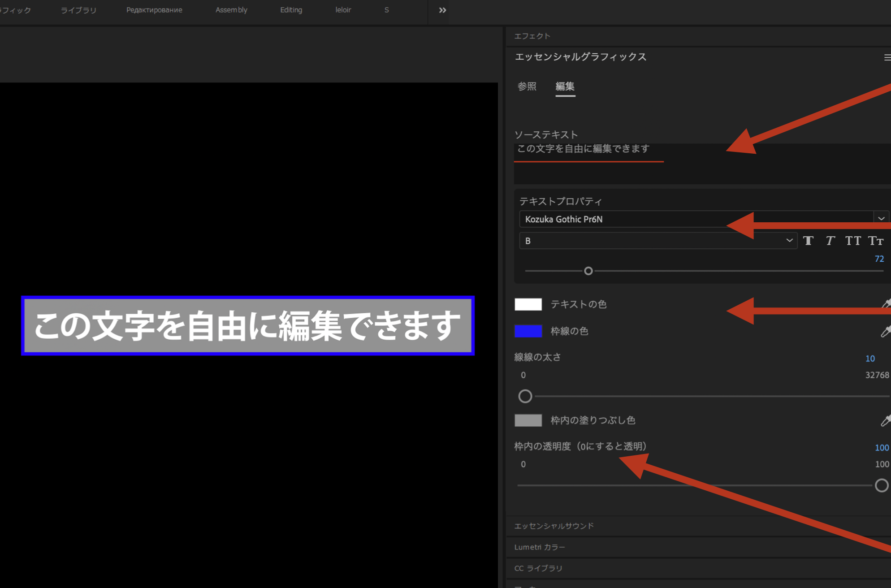Open the Lumetri カラー panel
Viewport: 891px width, 588px height.
pos(540,547)
